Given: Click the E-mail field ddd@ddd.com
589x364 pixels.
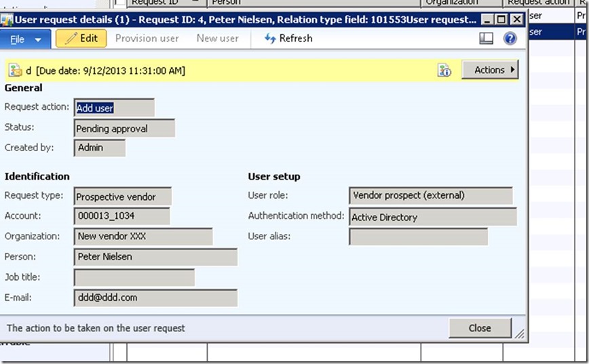Looking at the screenshot, I should [155, 298].
